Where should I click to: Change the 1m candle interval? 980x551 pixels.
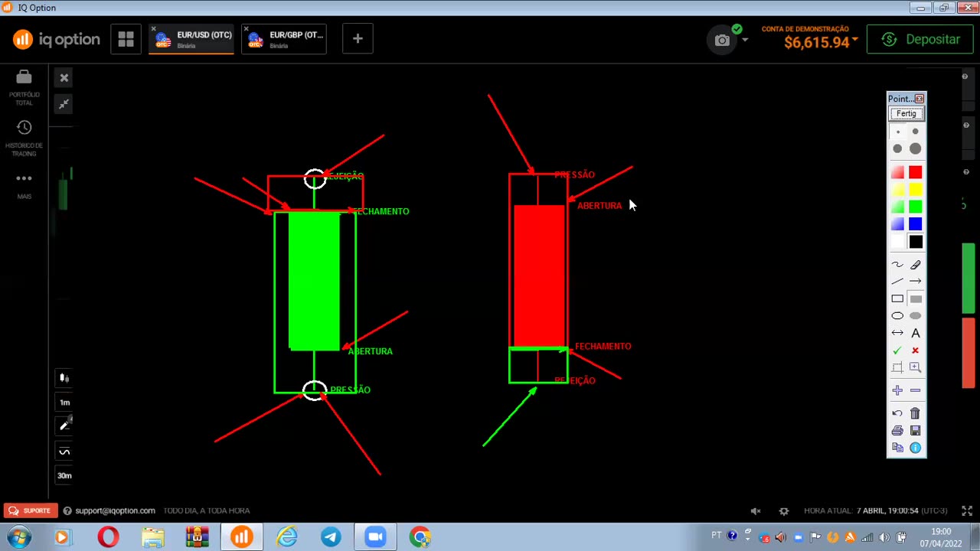tap(64, 403)
